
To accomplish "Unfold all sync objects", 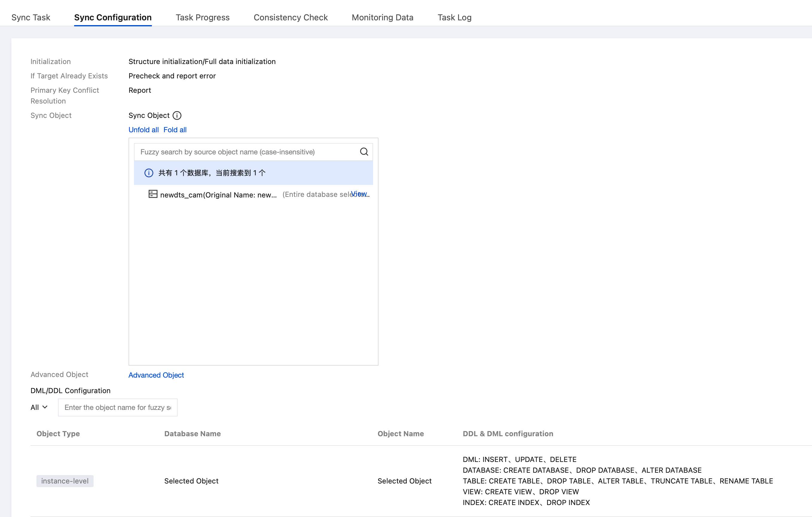I will pyautogui.click(x=144, y=130).
